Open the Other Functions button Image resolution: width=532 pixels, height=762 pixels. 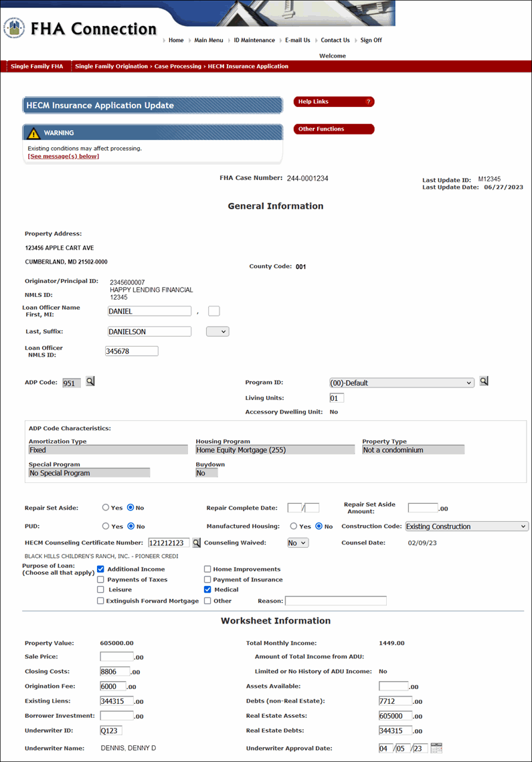point(334,128)
